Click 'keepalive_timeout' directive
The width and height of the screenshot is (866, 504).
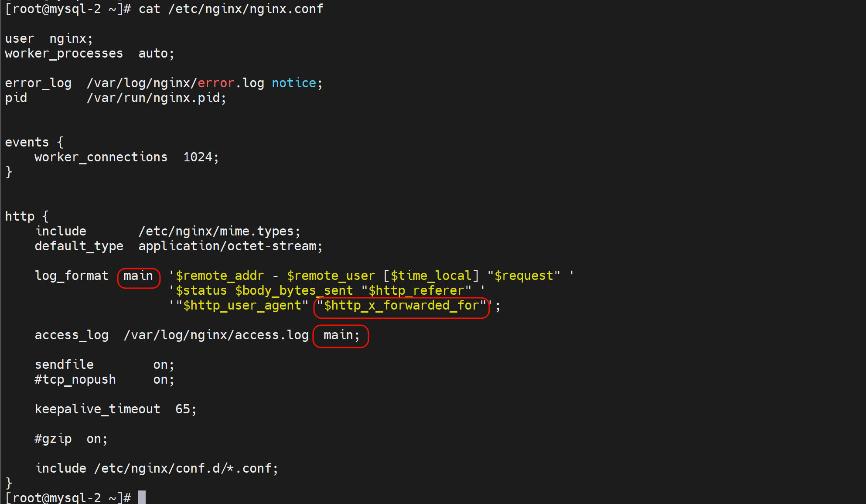[x=98, y=409]
